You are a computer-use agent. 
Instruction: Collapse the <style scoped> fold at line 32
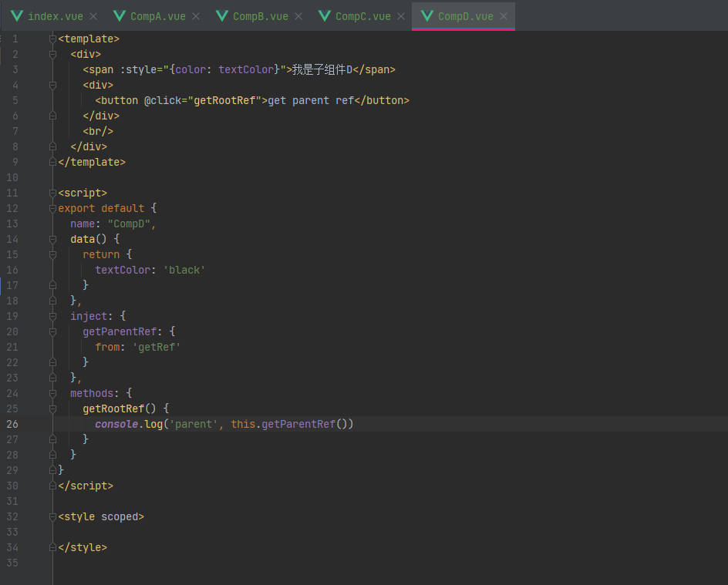tap(53, 517)
